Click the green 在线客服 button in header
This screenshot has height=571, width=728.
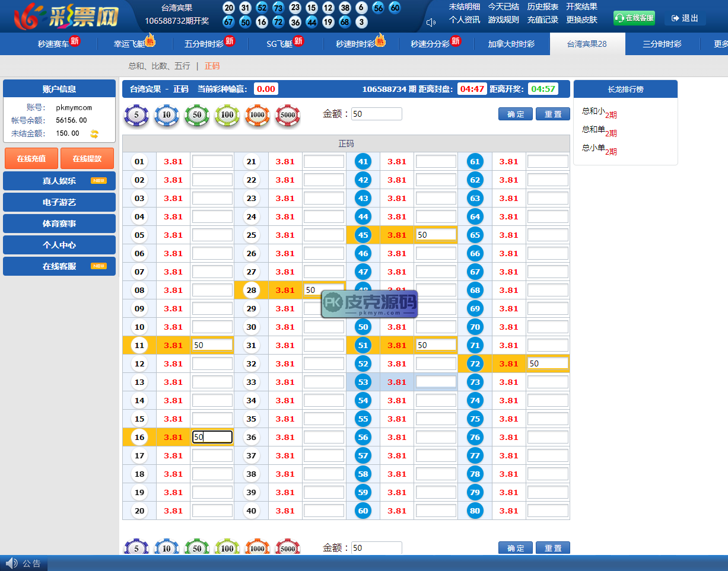(x=634, y=18)
